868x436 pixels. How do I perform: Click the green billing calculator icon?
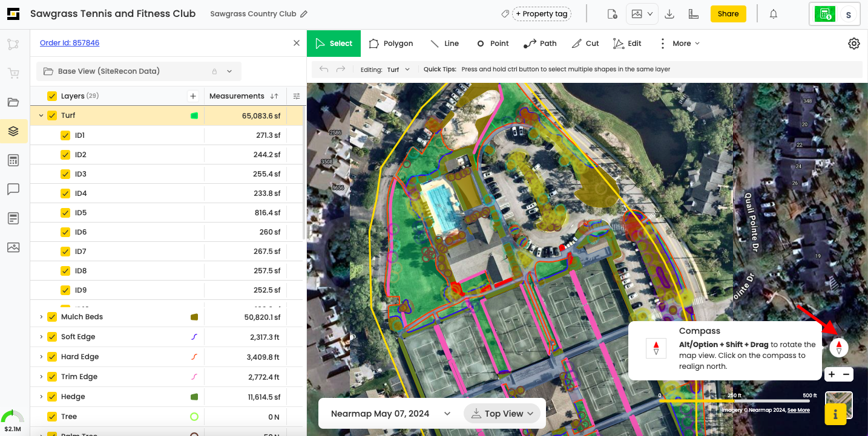click(824, 14)
